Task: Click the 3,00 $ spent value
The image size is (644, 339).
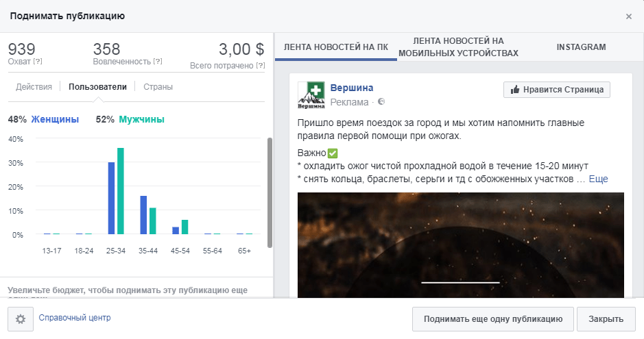Action: (x=241, y=49)
